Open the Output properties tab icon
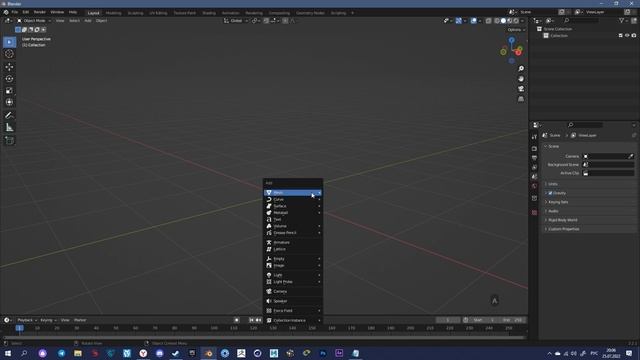The width and height of the screenshot is (640, 360). 534,158
